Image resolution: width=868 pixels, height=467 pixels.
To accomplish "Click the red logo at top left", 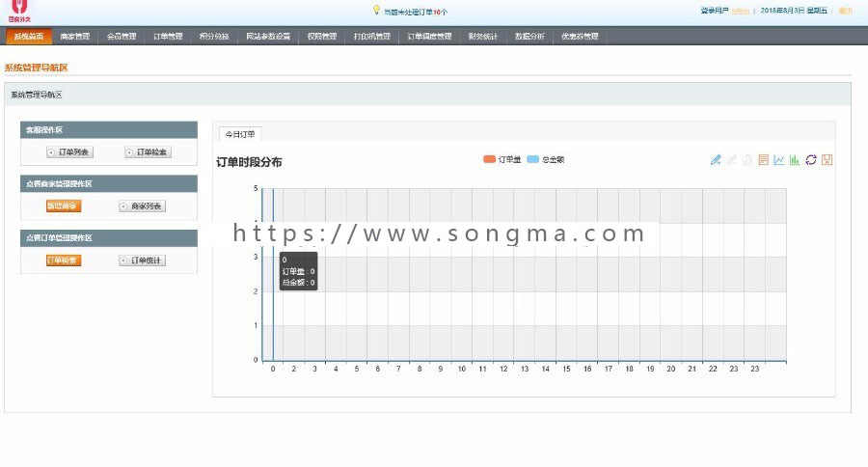I will click(19, 11).
